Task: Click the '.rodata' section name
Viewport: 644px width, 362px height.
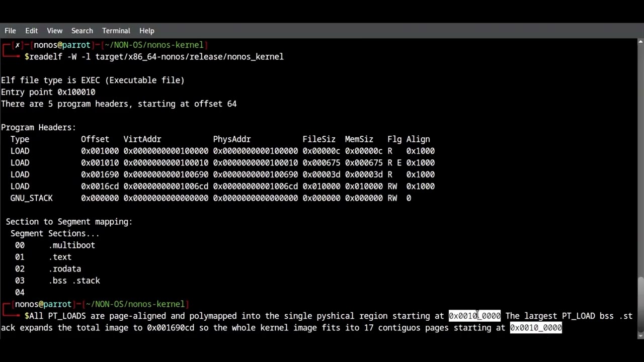Action: 64,269
